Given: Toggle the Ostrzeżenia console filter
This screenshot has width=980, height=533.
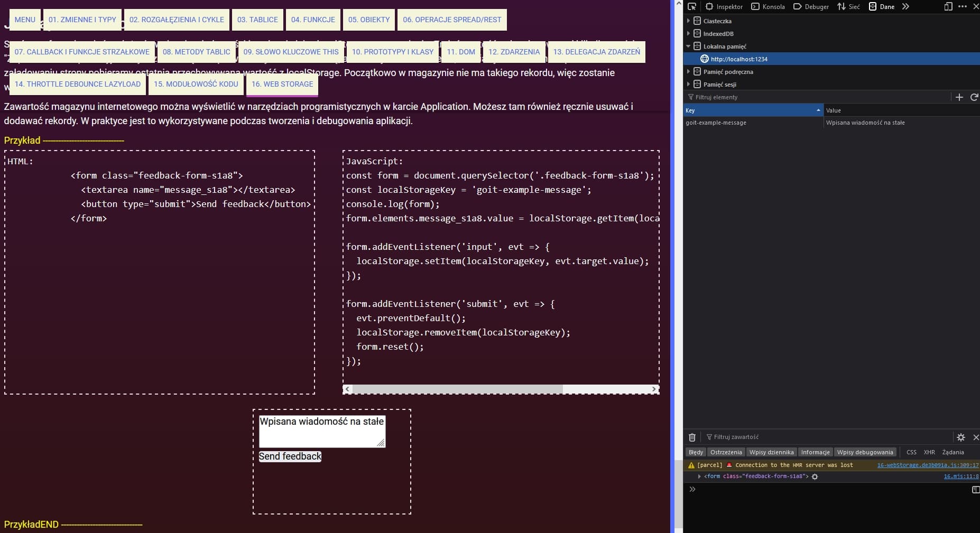Looking at the screenshot, I should [726, 452].
